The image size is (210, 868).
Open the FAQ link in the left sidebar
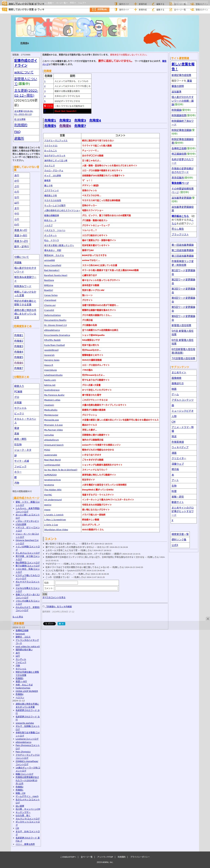pyautogui.click(x=17, y=132)
